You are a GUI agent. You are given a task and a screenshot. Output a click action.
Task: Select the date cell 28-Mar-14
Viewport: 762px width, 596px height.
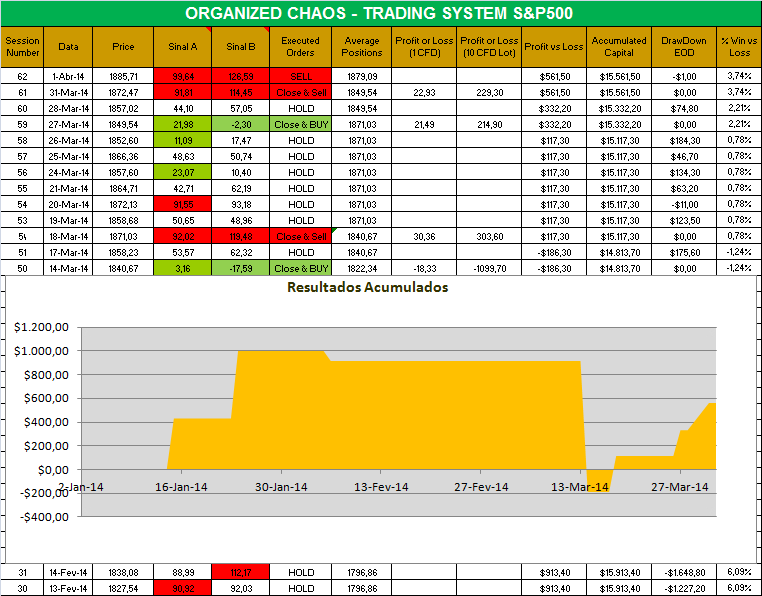pos(68,108)
